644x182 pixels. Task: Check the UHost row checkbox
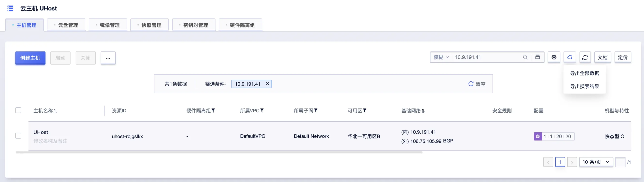tap(18, 136)
